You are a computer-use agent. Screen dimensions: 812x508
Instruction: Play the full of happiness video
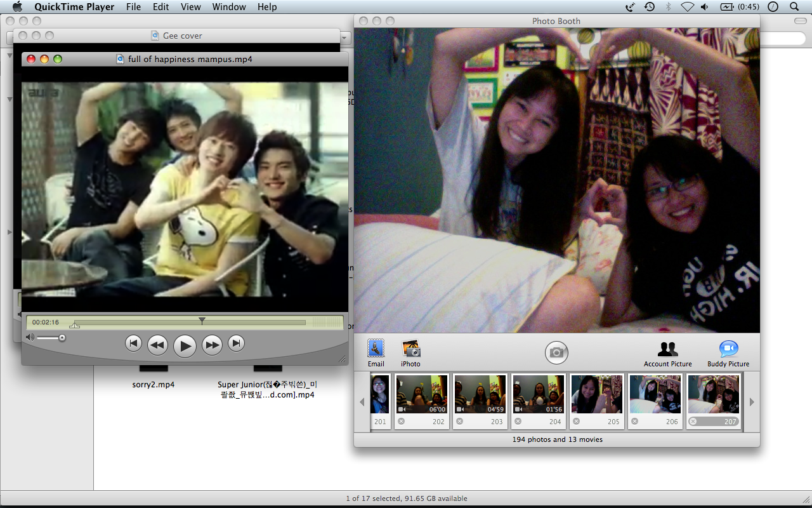pyautogui.click(x=185, y=346)
